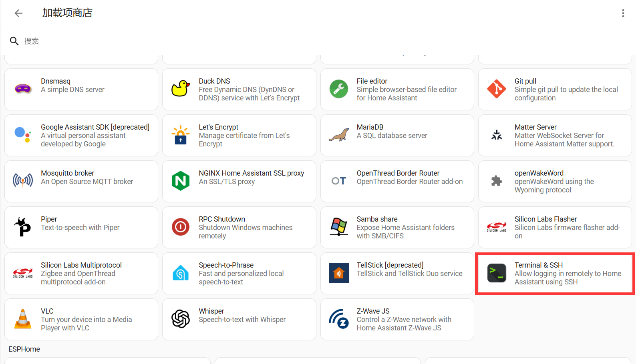Click the Git pull logo icon
The width and height of the screenshot is (636, 364).
[x=497, y=89]
